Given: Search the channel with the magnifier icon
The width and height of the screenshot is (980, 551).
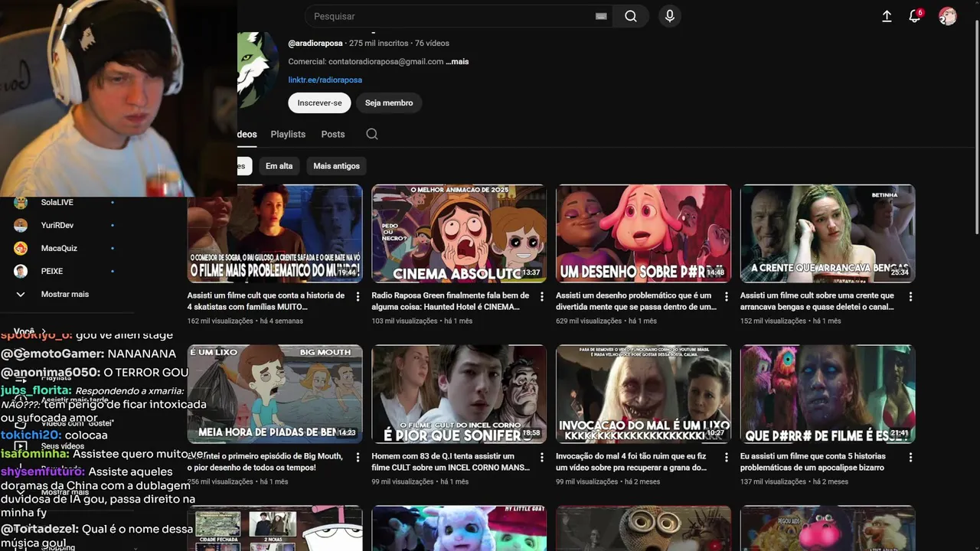Looking at the screenshot, I should (x=372, y=134).
